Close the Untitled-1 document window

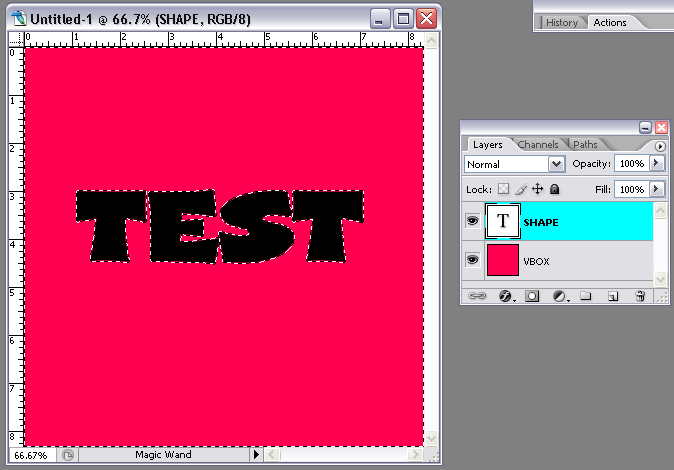click(x=426, y=18)
